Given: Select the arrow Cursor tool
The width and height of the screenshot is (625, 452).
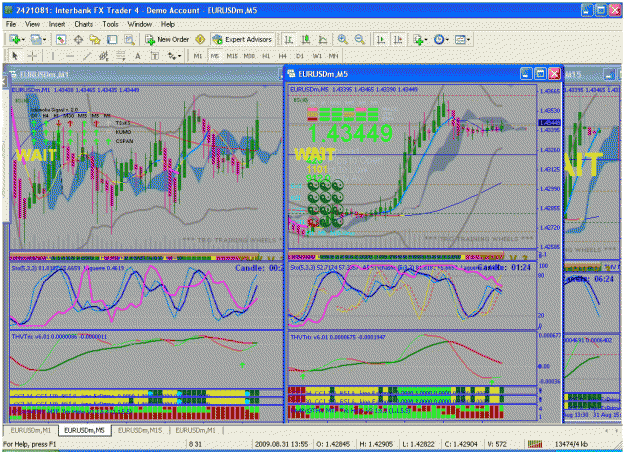Looking at the screenshot, I should [15, 56].
